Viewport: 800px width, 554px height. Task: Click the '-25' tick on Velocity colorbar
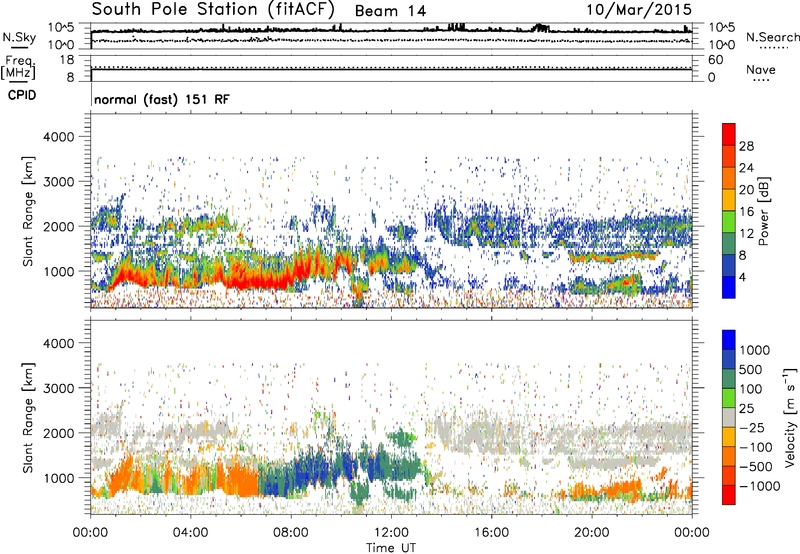[x=752, y=428]
